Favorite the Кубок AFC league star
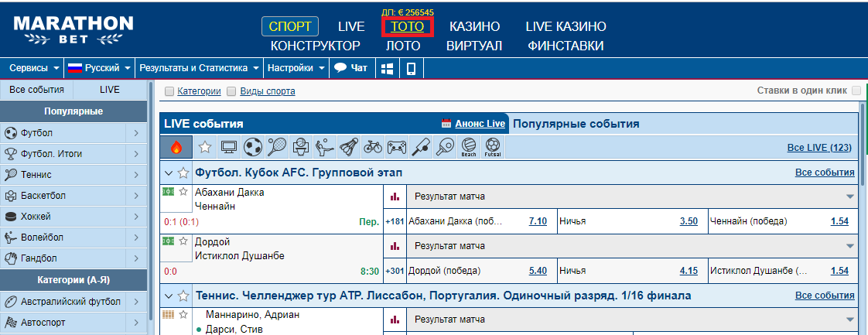Viewport: 868px width, 335px height. pyautogui.click(x=183, y=173)
